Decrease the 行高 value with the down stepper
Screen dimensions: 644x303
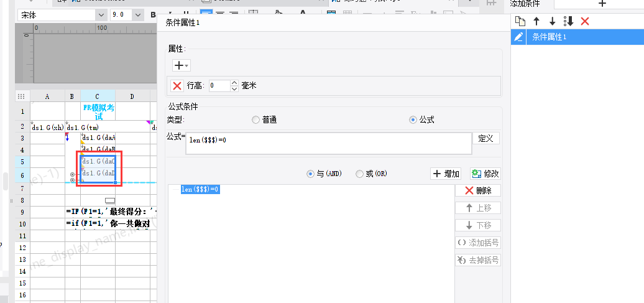point(234,88)
